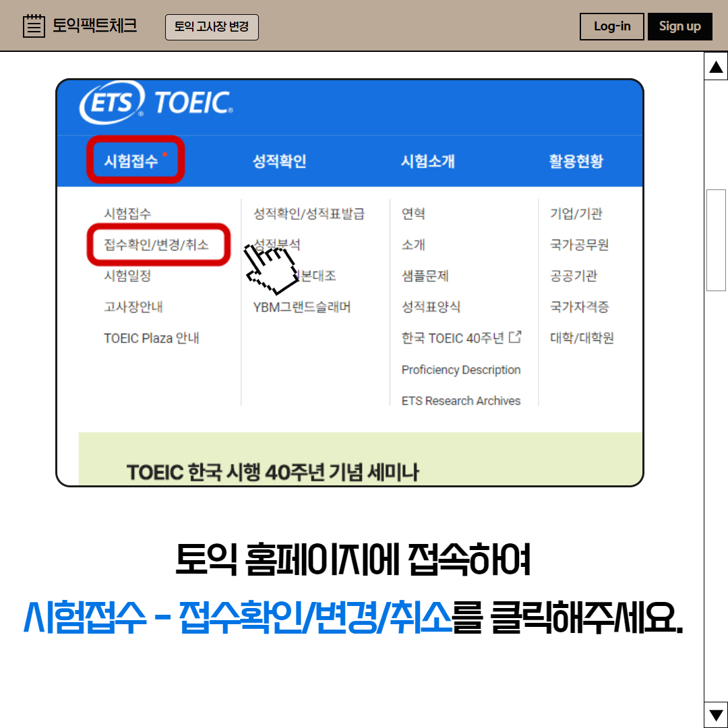Open 한국 TOEIC 40주년 link
The image size is (728, 728).
coord(453,338)
